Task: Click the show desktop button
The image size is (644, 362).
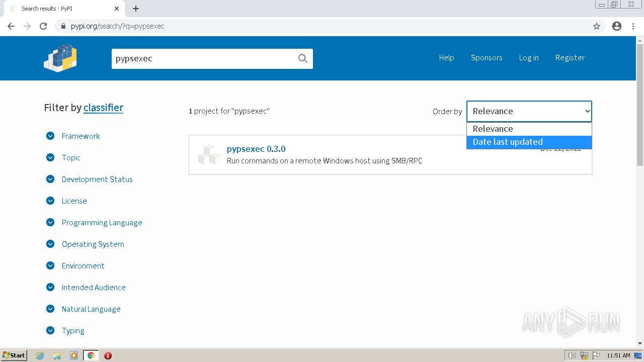Action: [x=638, y=355]
